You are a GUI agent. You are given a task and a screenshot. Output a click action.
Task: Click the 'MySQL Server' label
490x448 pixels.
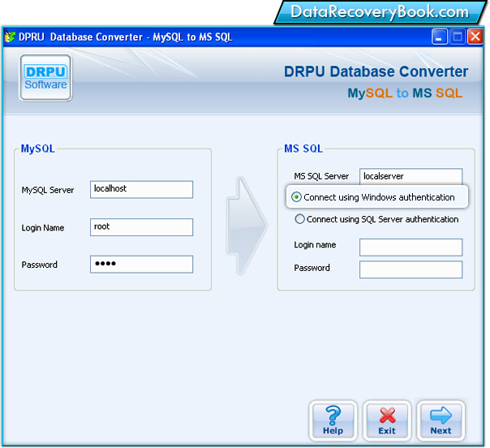click(x=48, y=190)
